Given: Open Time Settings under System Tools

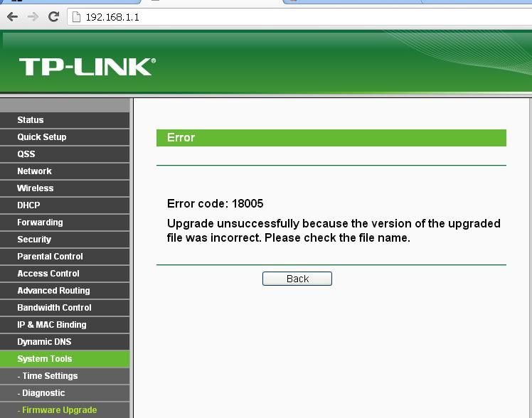Looking at the screenshot, I should (x=50, y=376).
